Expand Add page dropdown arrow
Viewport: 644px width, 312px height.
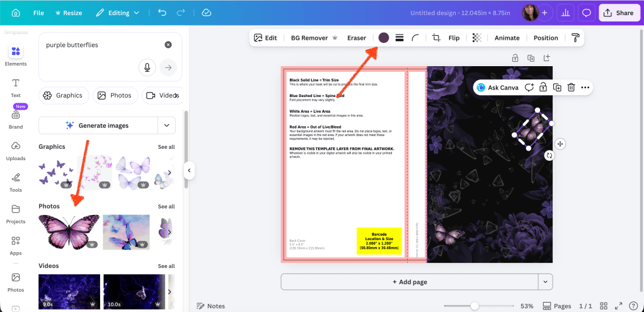point(546,282)
